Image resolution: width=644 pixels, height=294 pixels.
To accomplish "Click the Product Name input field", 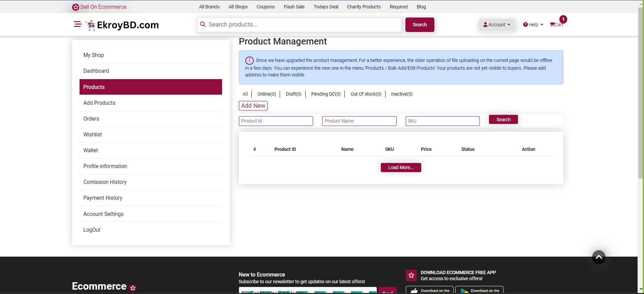I will (359, 121).
